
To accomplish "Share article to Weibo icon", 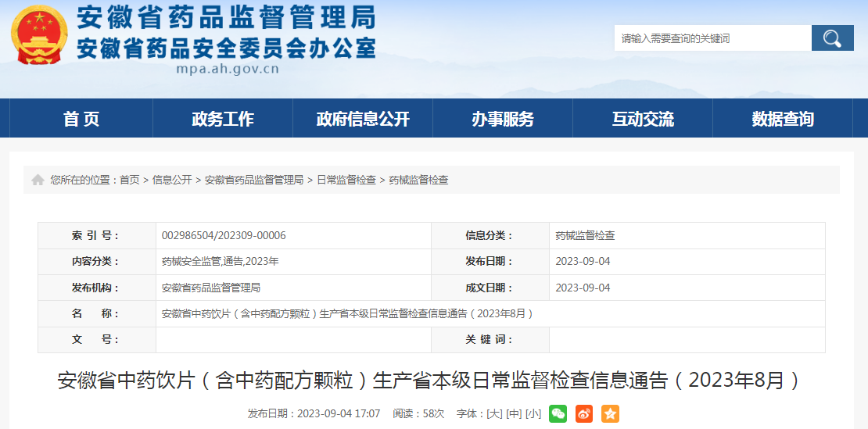I will coord(584,413).
